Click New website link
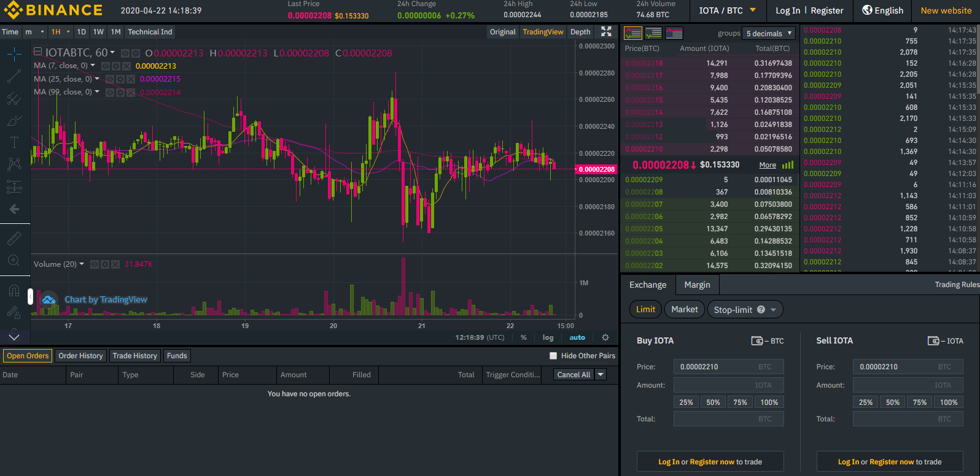The width and height of the screenshot is (980, 476). coord(946,10)
